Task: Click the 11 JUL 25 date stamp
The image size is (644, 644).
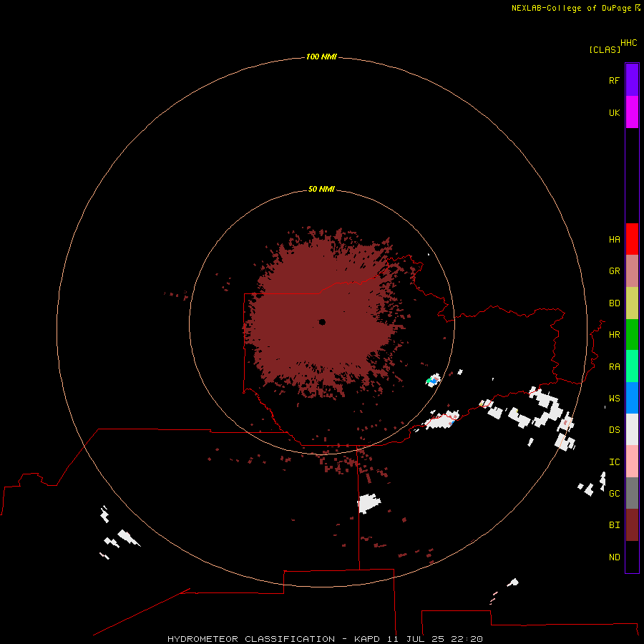Action: coord(416,639)
